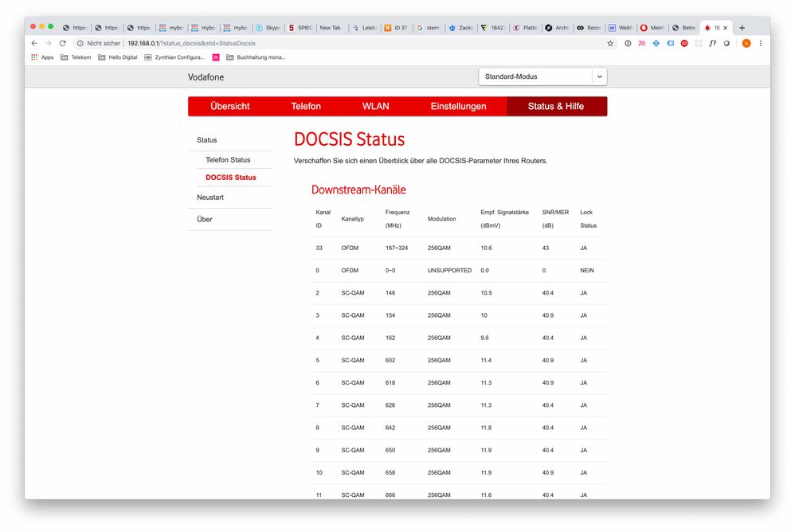Click the '11.8' signal strength cell
This screenshot has height=532, width=795.
pyautogui.click(x=486, y=428)
